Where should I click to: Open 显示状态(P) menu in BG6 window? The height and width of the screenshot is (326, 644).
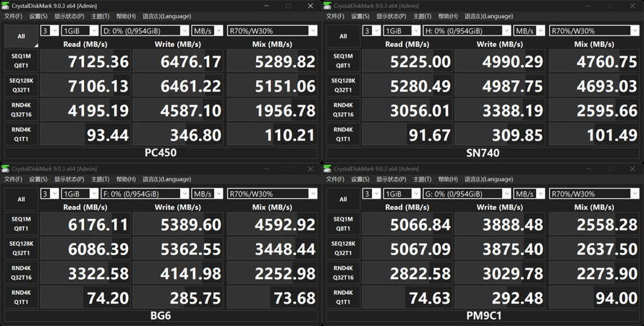tap(69, 179)
